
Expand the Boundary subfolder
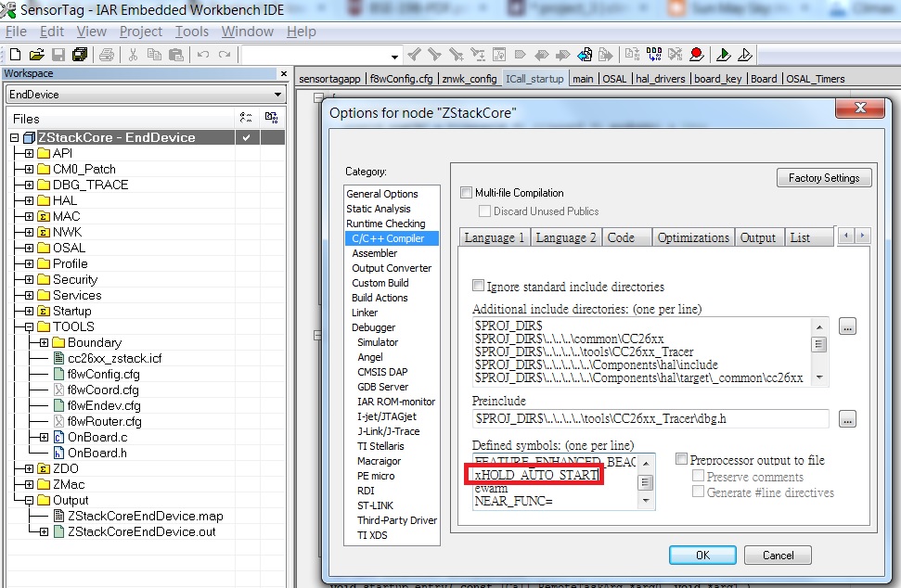pos(44,343)
